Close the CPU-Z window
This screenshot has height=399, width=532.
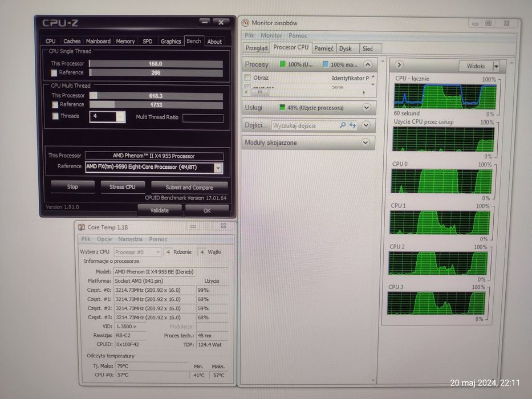(x=221, y=22)
